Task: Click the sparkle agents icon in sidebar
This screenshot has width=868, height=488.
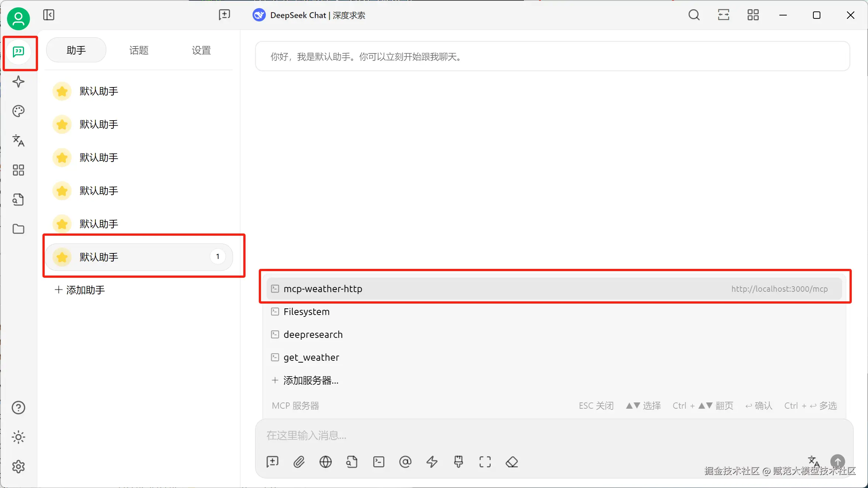Action: click(x=18, y=82)
